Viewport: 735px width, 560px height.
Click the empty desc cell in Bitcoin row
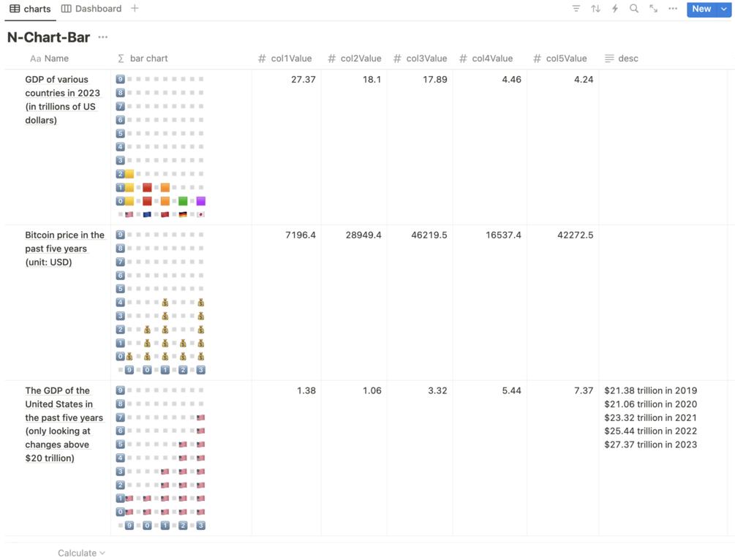tap(663, 302)
